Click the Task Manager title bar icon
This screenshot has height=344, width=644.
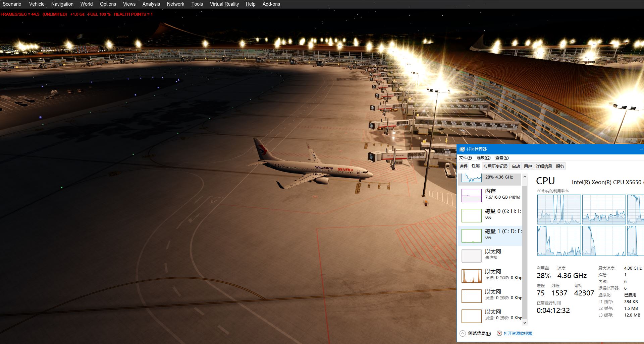[x=462, y=149]
